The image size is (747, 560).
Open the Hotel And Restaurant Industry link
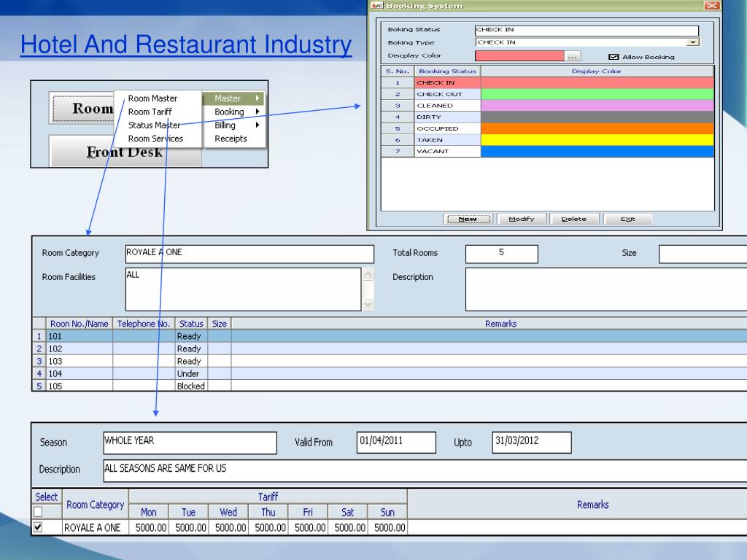coord(186,44)
